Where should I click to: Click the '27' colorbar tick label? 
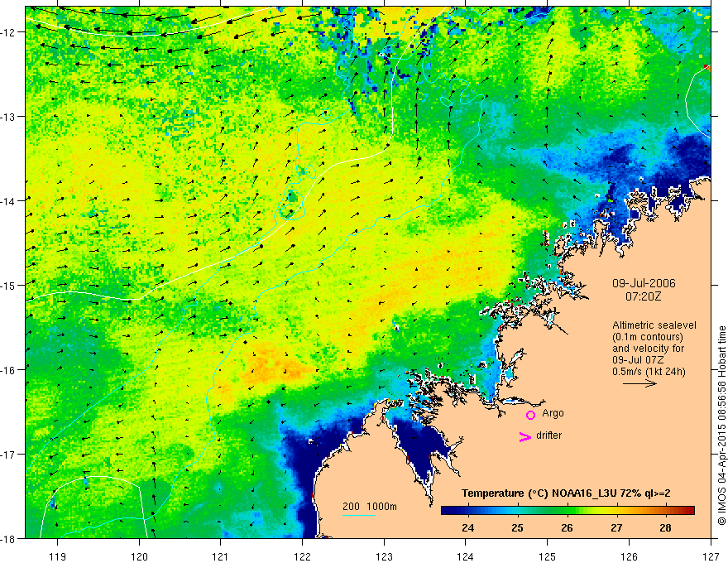point(616,527)
